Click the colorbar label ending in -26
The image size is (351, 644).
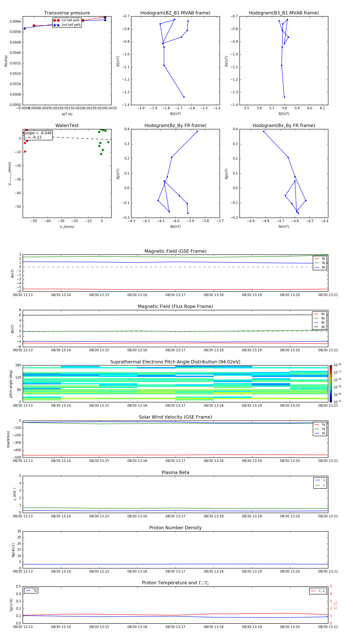[x=337, y=365]
